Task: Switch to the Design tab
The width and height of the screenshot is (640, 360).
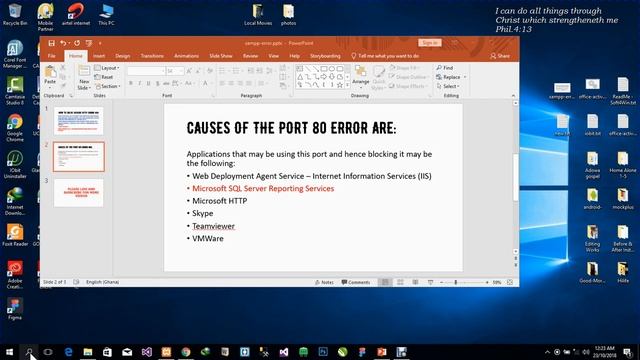Action: [122, 56]
